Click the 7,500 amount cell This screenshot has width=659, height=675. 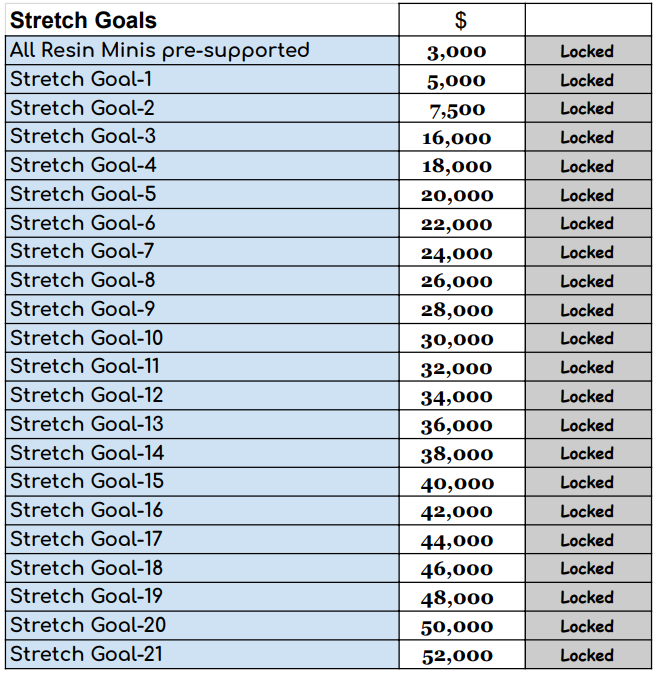[x=457, y=109]
